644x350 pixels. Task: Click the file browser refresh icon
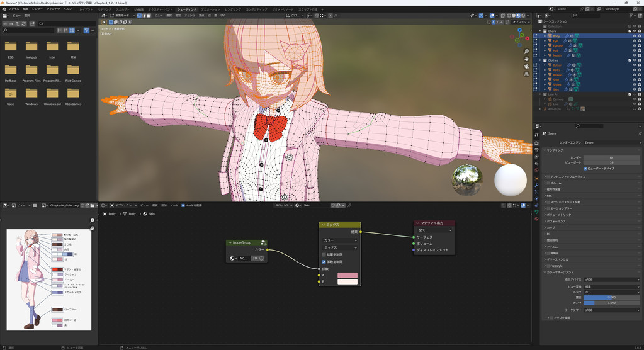24,23
